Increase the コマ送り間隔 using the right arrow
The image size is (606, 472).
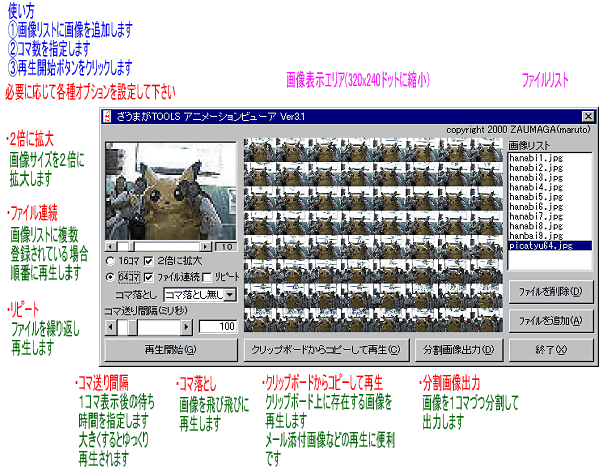186,327
